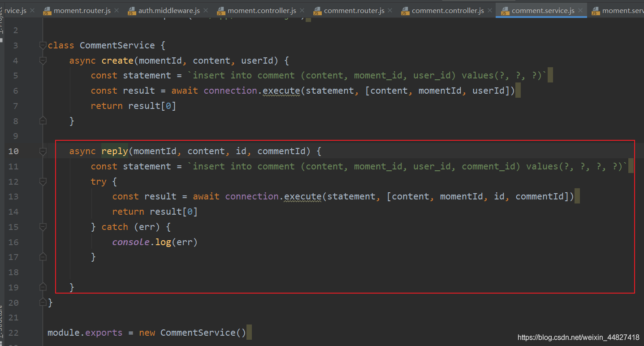
Task: Close the comment.router.js tab
Action: [391, 10]
